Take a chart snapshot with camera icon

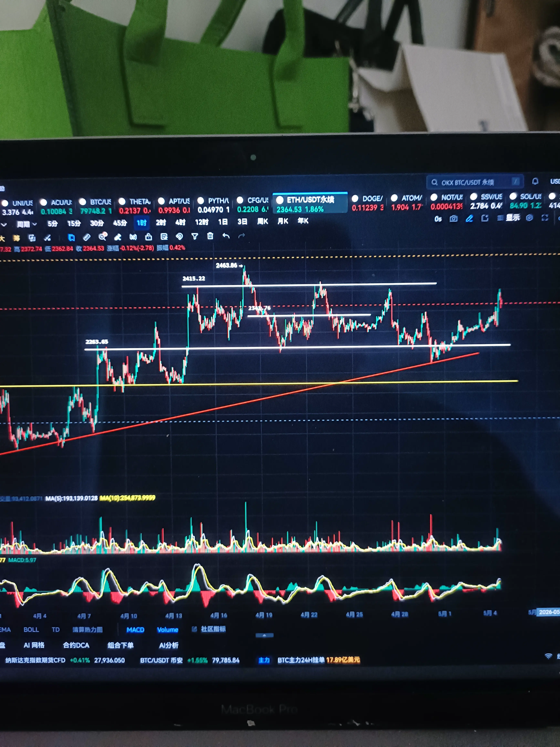coord(454,218)
